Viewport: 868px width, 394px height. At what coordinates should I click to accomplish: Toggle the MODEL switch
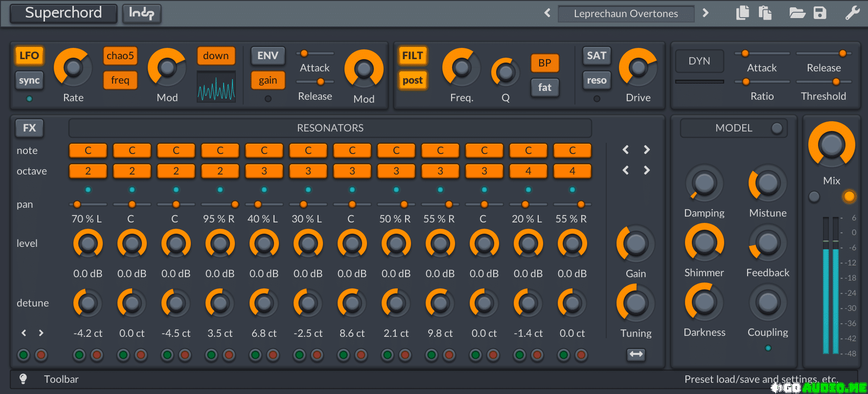[777, 128]
